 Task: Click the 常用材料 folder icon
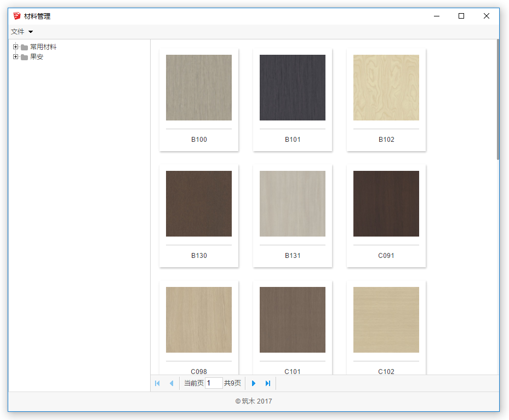coord(24,47)
